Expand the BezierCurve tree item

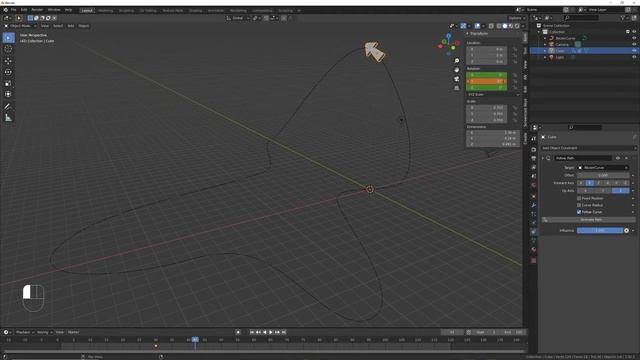point(545,38)
